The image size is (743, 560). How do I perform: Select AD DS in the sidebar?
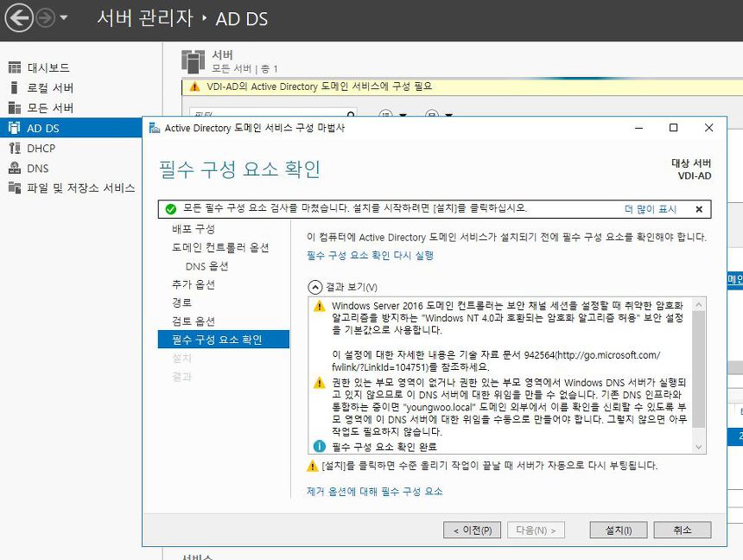click(71, 128)
